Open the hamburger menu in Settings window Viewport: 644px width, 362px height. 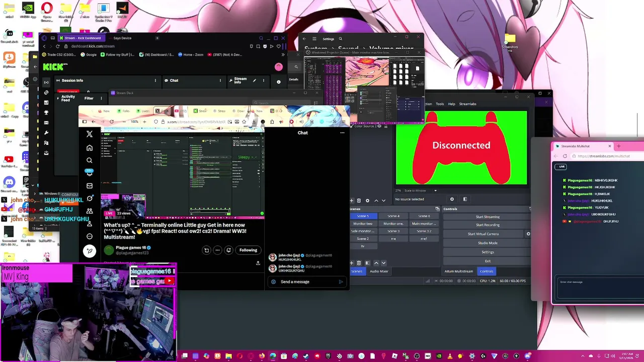tap(314, 39)
